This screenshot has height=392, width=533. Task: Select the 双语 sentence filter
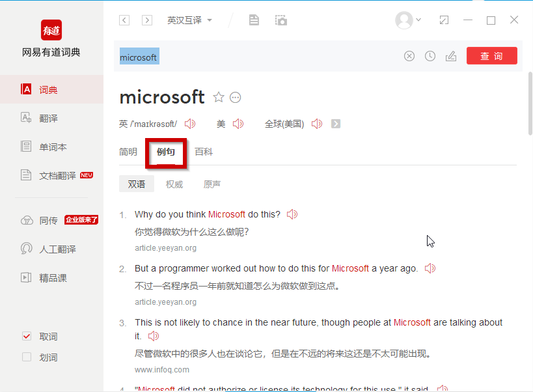[x=136, y=184]
